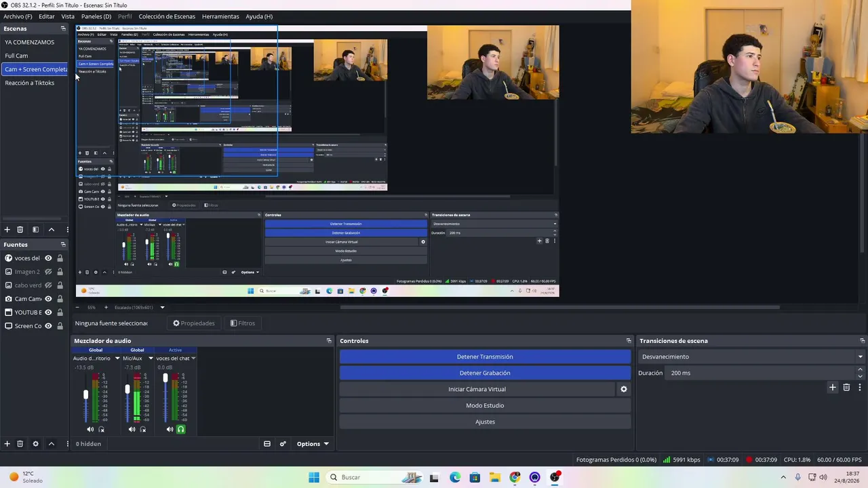868x488 pixels.
Task: Adjust the Audio del escritorio volume fader
Action: (x=85, y=394)
